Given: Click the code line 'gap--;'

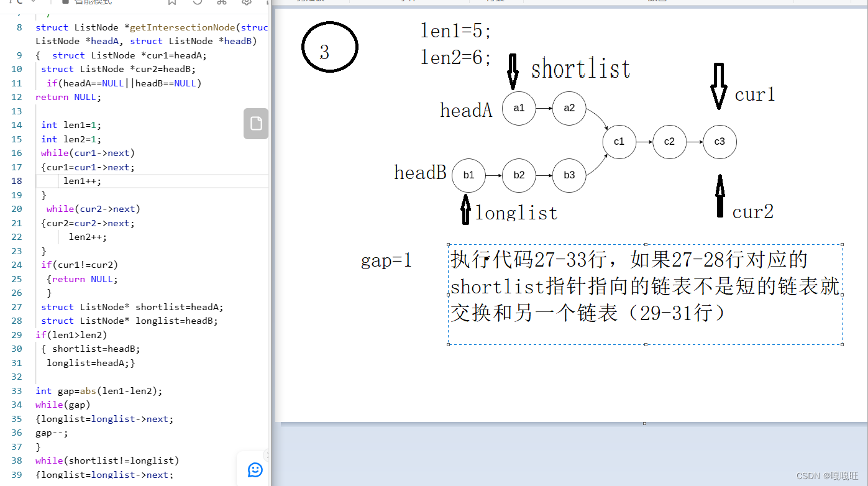Looking at the screenshot, I should pyautogui.click(x=52, y=433).
